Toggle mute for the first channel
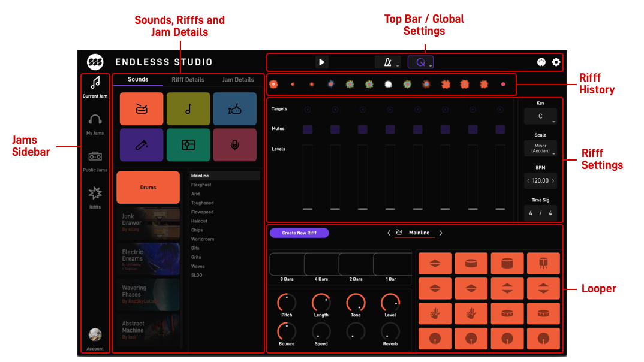This screenshot has width=644, height=362. pyautogui.click(x=308, y=129)
